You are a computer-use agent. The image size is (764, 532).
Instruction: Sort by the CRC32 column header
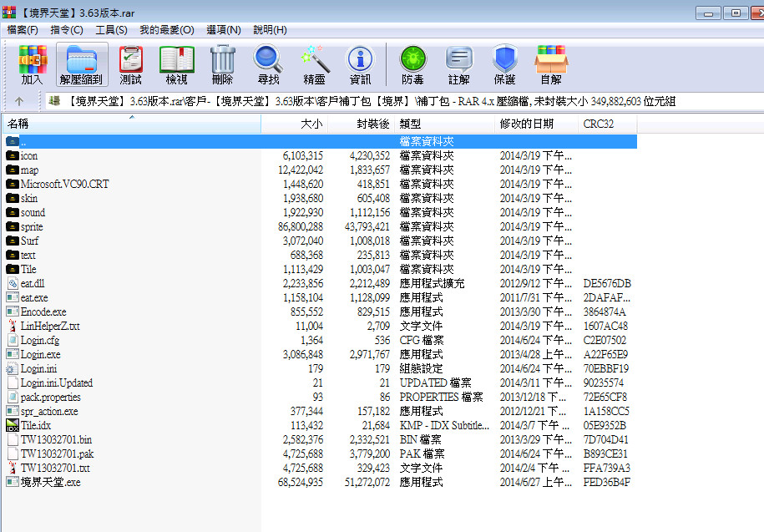tap(608, 124)
